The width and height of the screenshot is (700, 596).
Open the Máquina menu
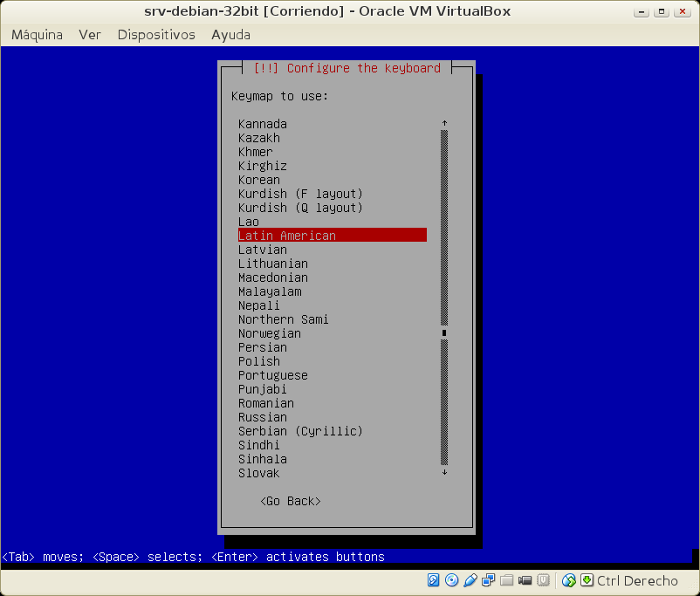(37, 35)
